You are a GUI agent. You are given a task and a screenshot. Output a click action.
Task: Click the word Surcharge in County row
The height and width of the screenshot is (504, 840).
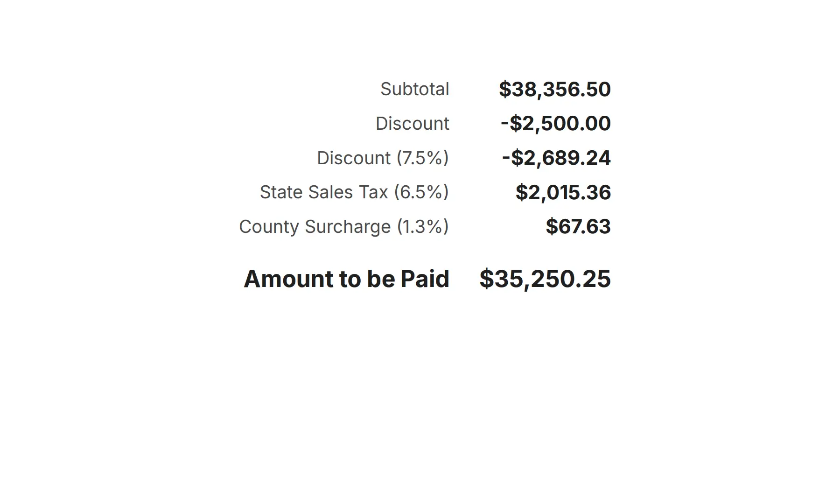pyautogui.click(x=348, y=226)
